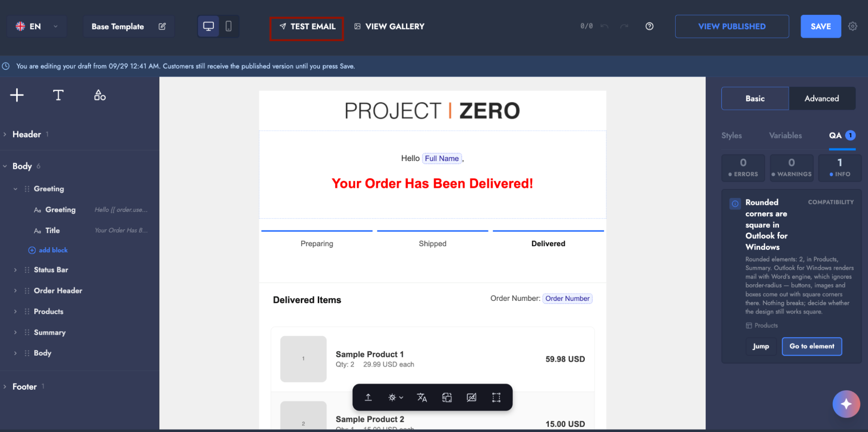Click the plus add-block icon in left panel
The width and height of the screenshot is (868, 432).
pos(17,95)
